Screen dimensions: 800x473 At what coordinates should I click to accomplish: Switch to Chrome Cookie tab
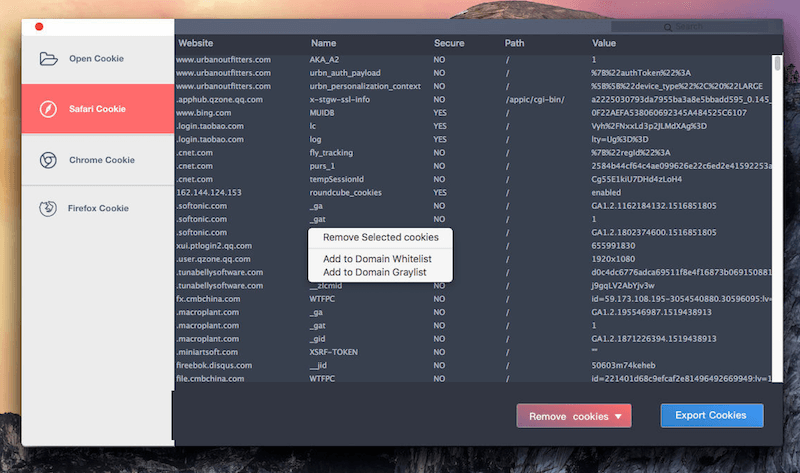pos(98,160)
